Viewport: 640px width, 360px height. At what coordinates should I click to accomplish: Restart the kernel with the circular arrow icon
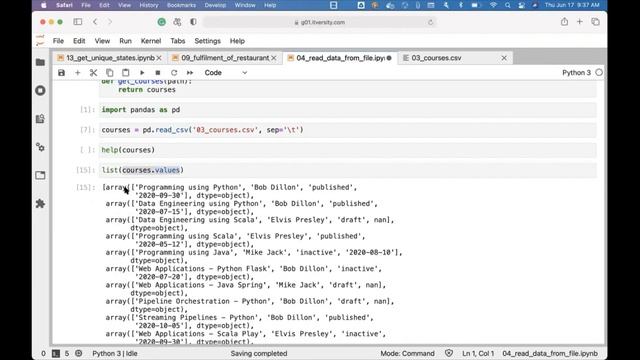tap(174, 73)
